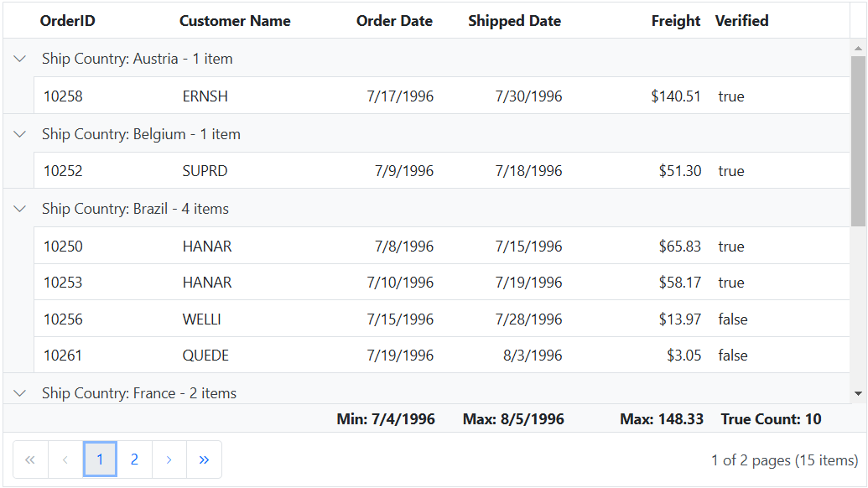Sort by Customer Name column header
Viewport: 868px width, 488px height.
(x=235, y=21)
